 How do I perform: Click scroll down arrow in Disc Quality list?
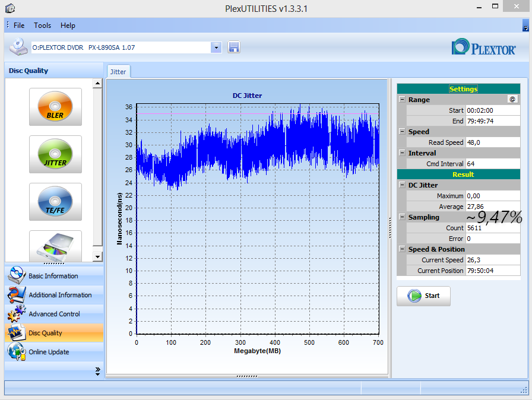tap(97, 256)
